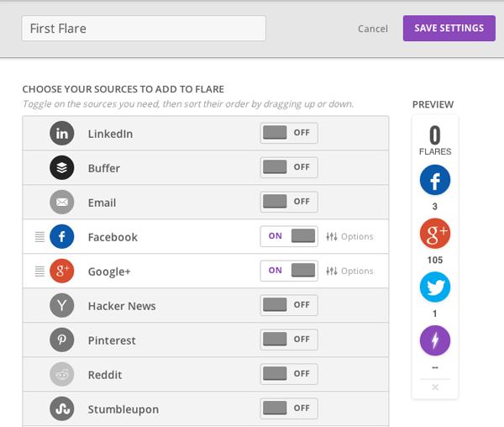
Task: Enable the Stumbleupon toggle
Action: 289,409
